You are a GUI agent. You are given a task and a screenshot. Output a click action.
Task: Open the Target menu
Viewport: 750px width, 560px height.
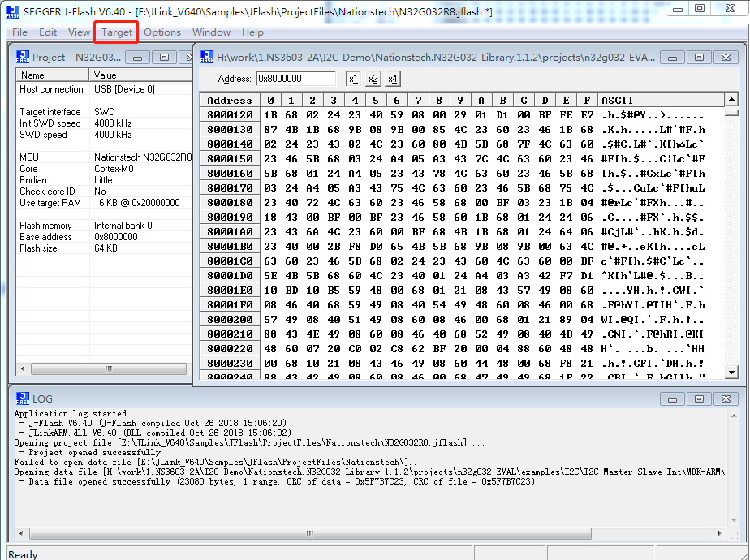(x=117, y=32)
